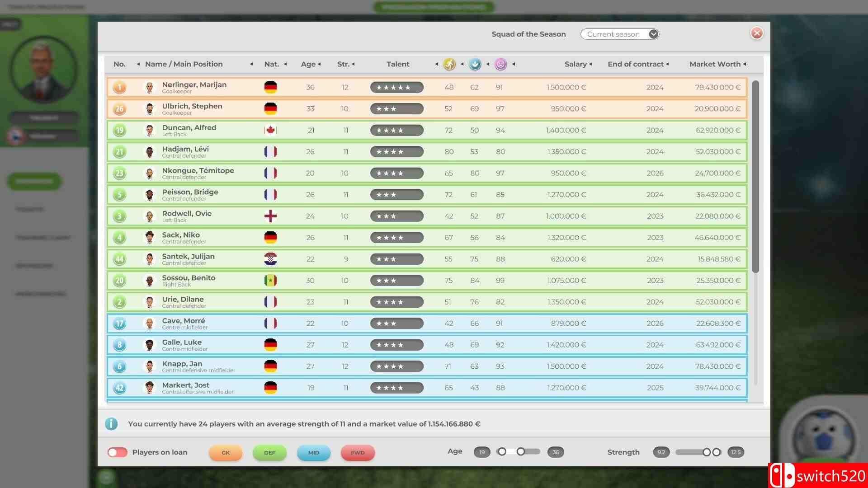Toggle the DEF position filter
This screenshot has width=868, height=488.
[x=269, y=452]
